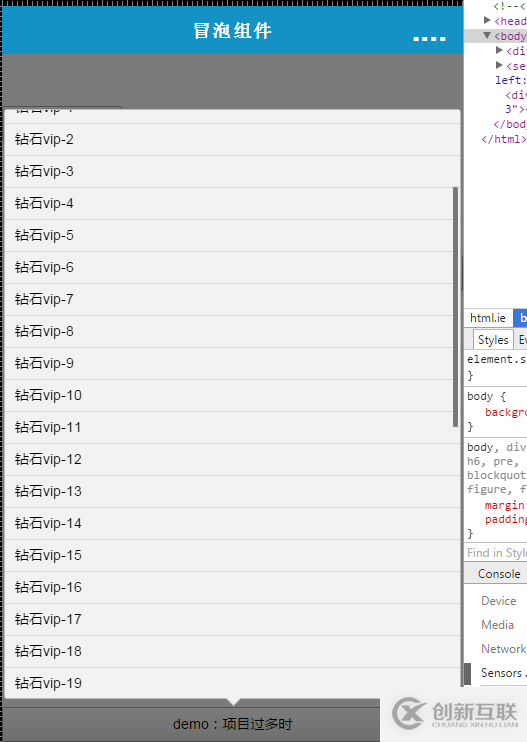
Task: Click the vertical scrollbar thumb in list
Action: (456, 307)
